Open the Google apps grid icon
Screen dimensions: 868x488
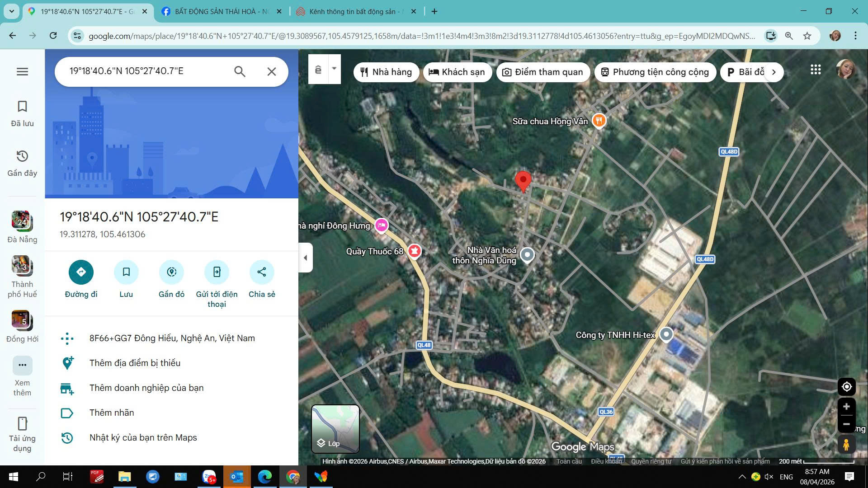click(x=816, y=70)
